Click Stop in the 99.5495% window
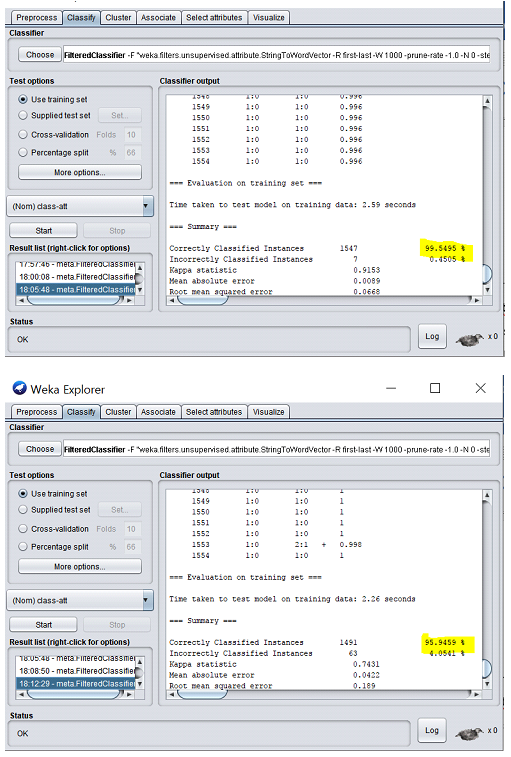This screenshot has height=757, width=511. 117,231
